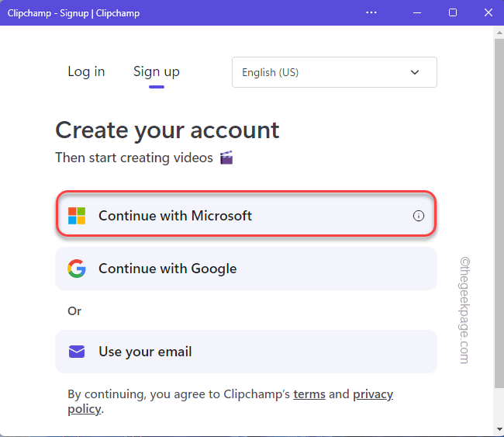This screenshot has height=437, width=504.
Task: Click the 'Create your account' heading
Action: pyautogui.click(x=167, y=130)
